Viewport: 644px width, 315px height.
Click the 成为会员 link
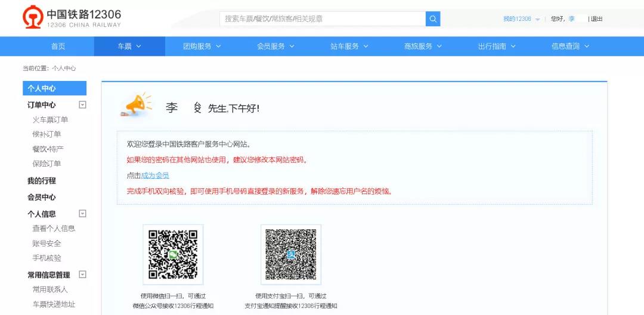coord(155,176)
